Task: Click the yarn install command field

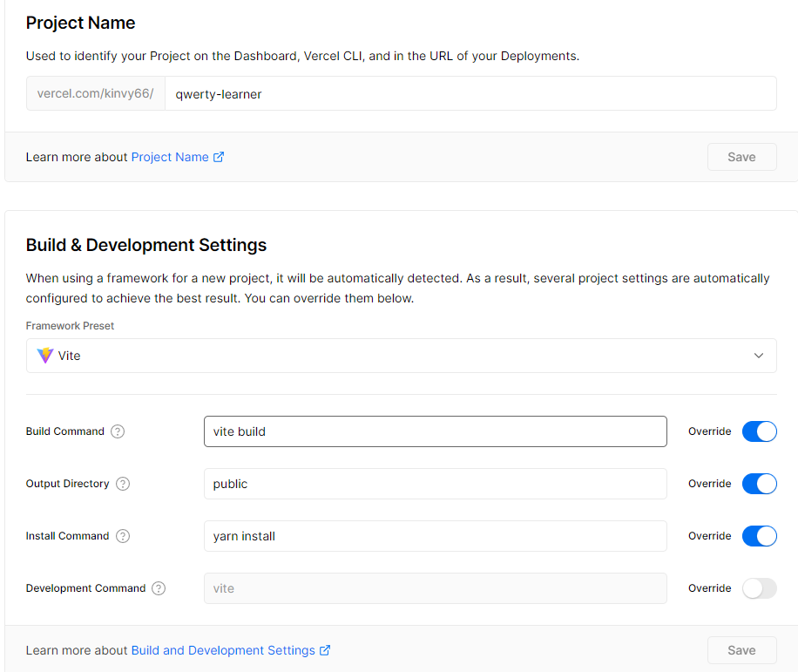Action: (x=436, y=536)
